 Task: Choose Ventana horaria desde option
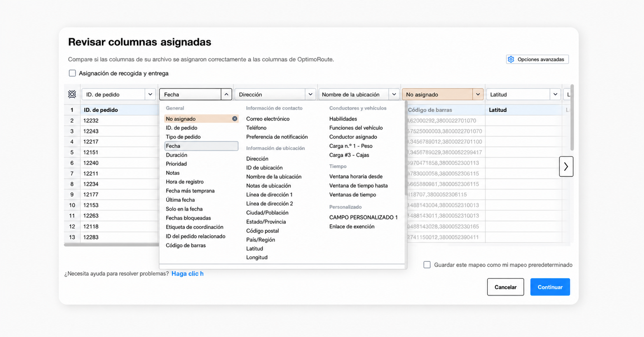point(356,176)
